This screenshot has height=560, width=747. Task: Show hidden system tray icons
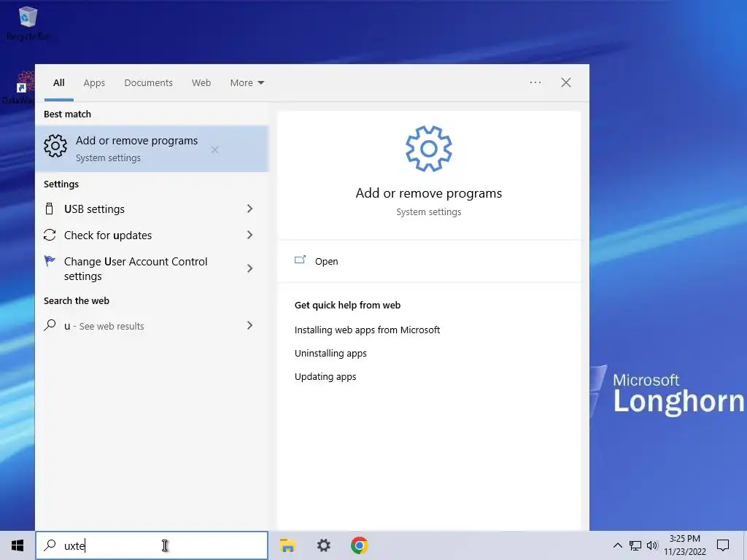tap(617, 545)
